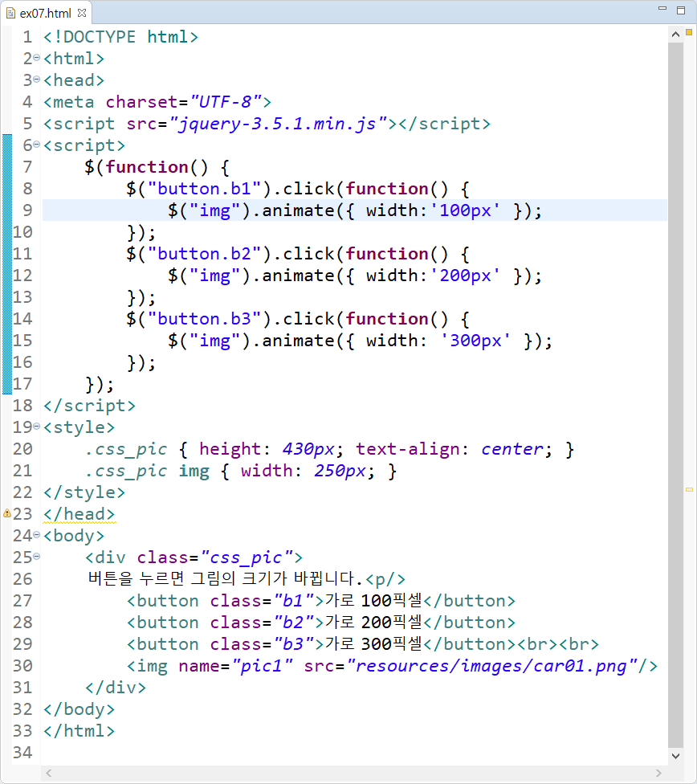The height and width of the screenshot is (784, 697).
Task: Click the "button.b1" selector string
Action: click(x=205, y=189)
